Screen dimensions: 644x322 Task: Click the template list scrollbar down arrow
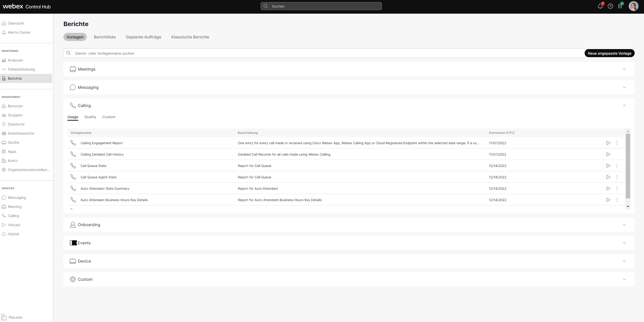click(628, 207)
